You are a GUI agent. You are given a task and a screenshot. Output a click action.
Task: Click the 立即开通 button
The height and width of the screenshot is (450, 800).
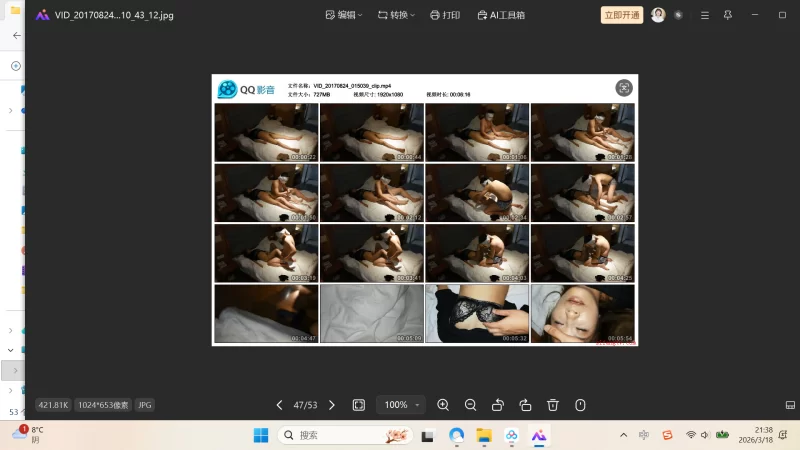(x=622, y=15)
